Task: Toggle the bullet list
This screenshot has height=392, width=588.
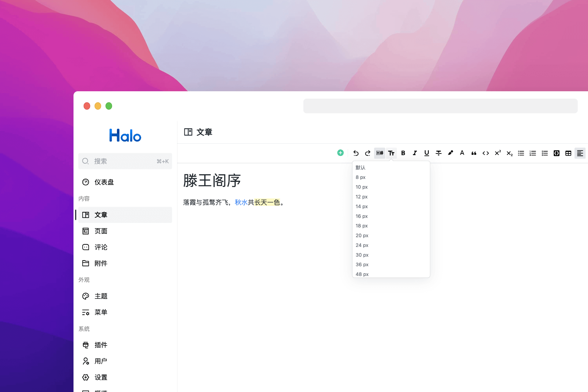Action: pyautogui.click(x=521, y=153)
